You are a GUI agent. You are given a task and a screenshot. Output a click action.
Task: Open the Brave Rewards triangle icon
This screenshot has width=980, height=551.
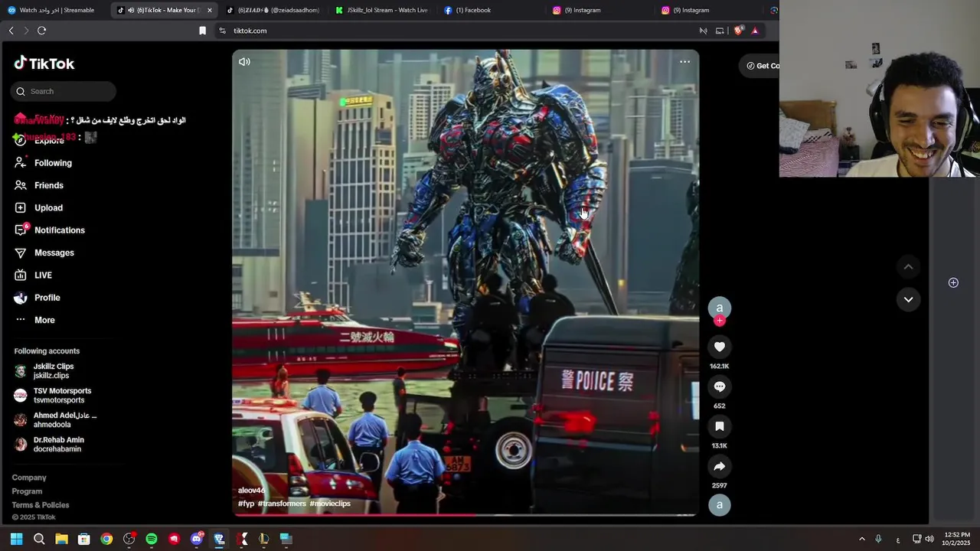755,31
